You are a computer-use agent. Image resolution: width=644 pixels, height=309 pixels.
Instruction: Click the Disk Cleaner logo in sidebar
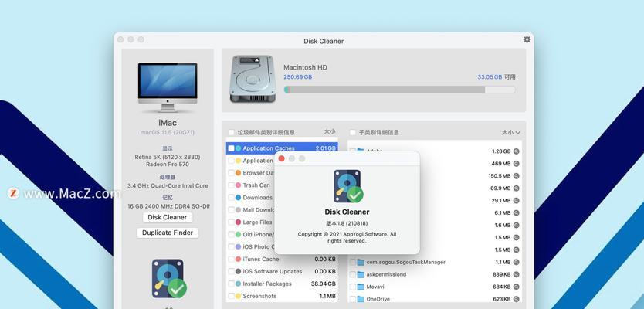pos(169,278)
